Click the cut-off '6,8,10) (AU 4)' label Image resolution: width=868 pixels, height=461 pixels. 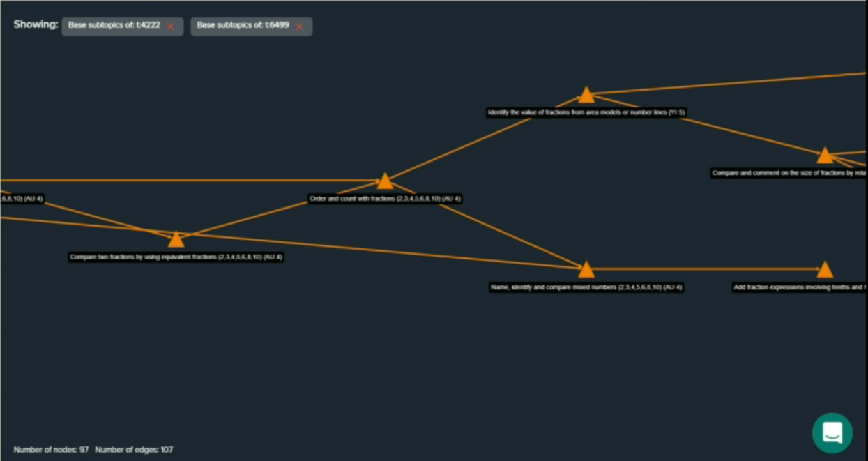(22, 199)
